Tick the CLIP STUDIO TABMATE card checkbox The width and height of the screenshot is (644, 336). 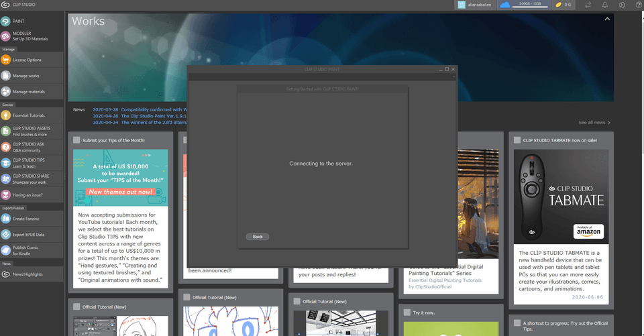[518, 140]
